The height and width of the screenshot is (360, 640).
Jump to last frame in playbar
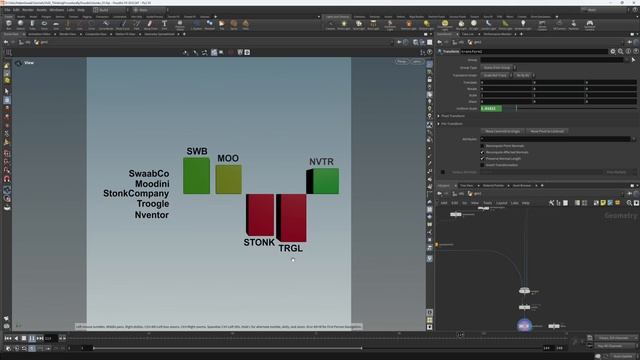tap(40, 338)
